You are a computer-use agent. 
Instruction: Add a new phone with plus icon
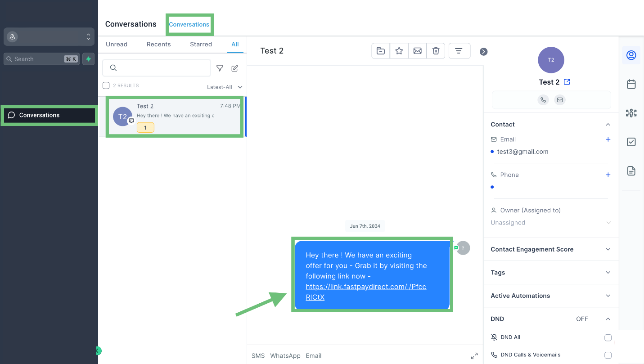pos(608,175)
